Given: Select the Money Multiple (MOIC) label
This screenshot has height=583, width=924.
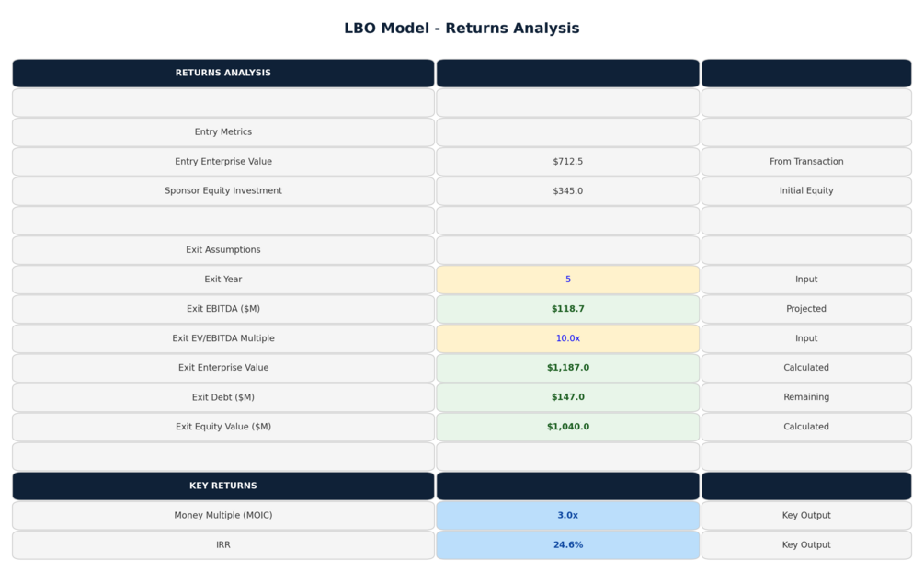Looking at the screenshot, I should 223,515.
